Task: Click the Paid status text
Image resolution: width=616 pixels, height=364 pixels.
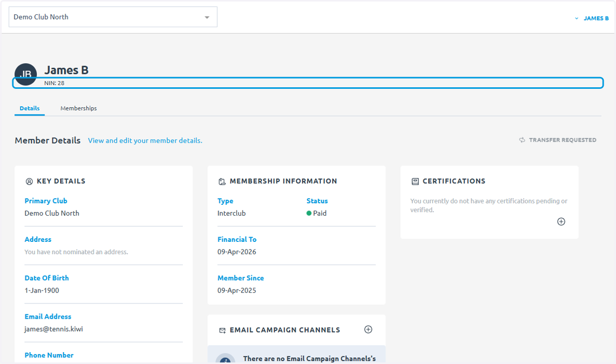Action: click(x=320, y=213)
